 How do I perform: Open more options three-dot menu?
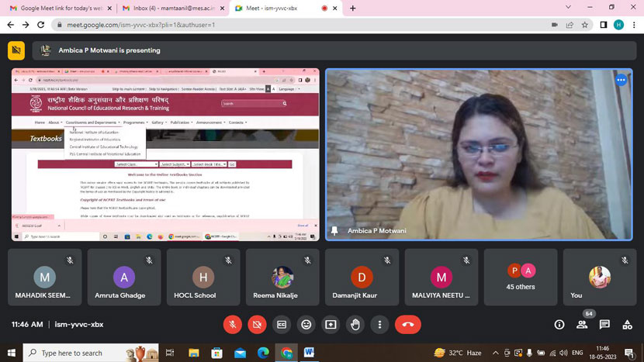click(379, 325)
